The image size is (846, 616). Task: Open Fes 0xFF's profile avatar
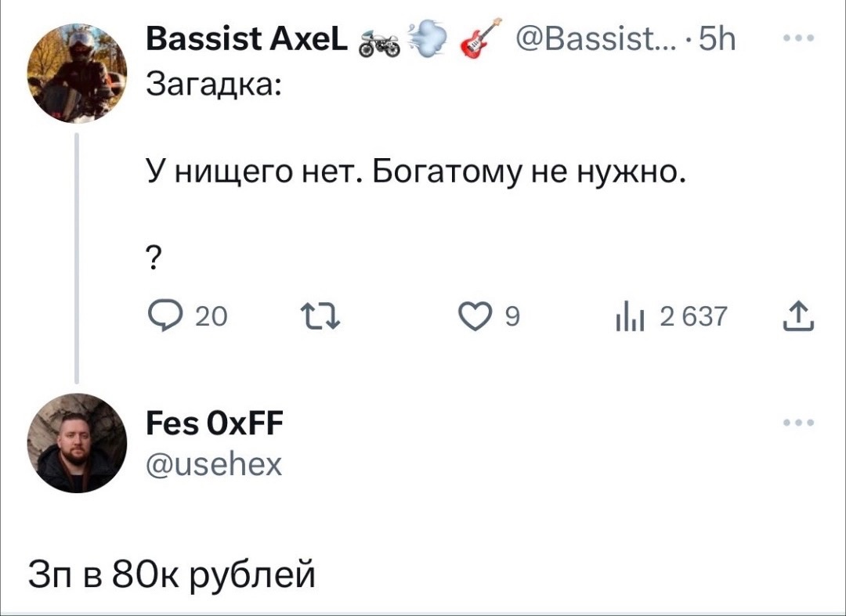(77, 442)
